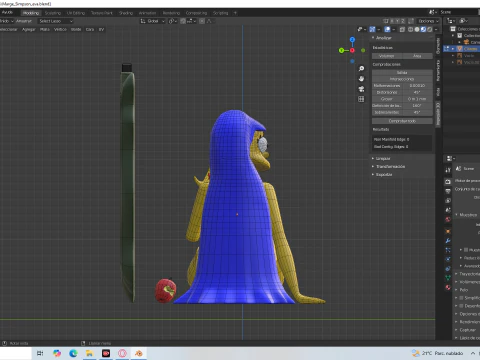Toggle snapping magnet button
480x360 pixels.
(183, 21)
